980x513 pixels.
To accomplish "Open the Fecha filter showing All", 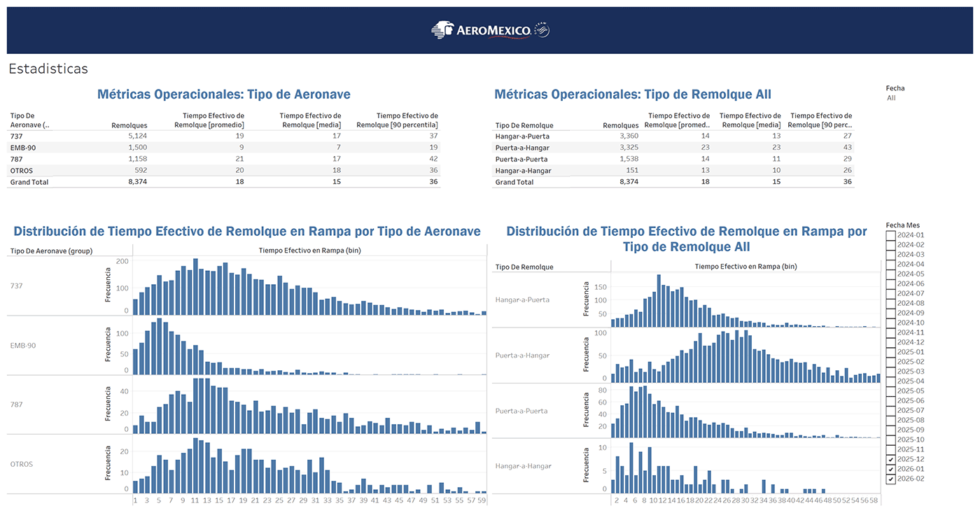I will [x=891, y=98].
